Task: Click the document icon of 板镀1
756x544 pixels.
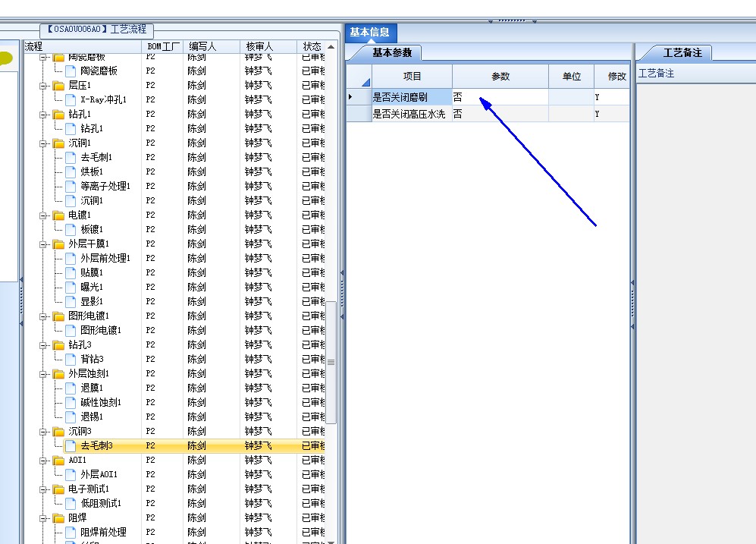Action: tap(71, 229)
